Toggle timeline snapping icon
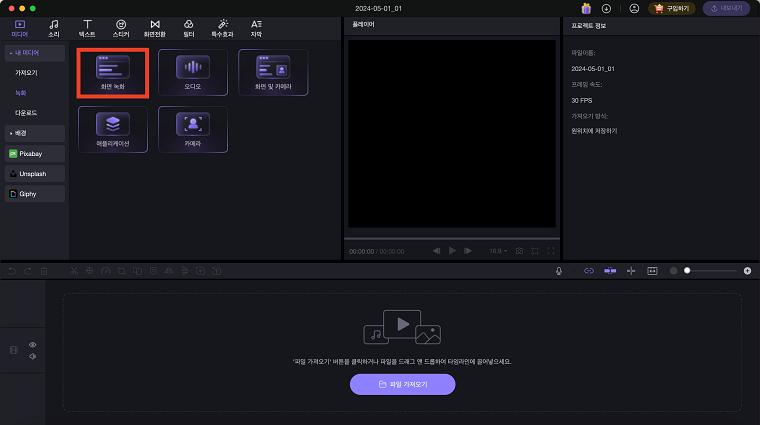 coord(610,271)
